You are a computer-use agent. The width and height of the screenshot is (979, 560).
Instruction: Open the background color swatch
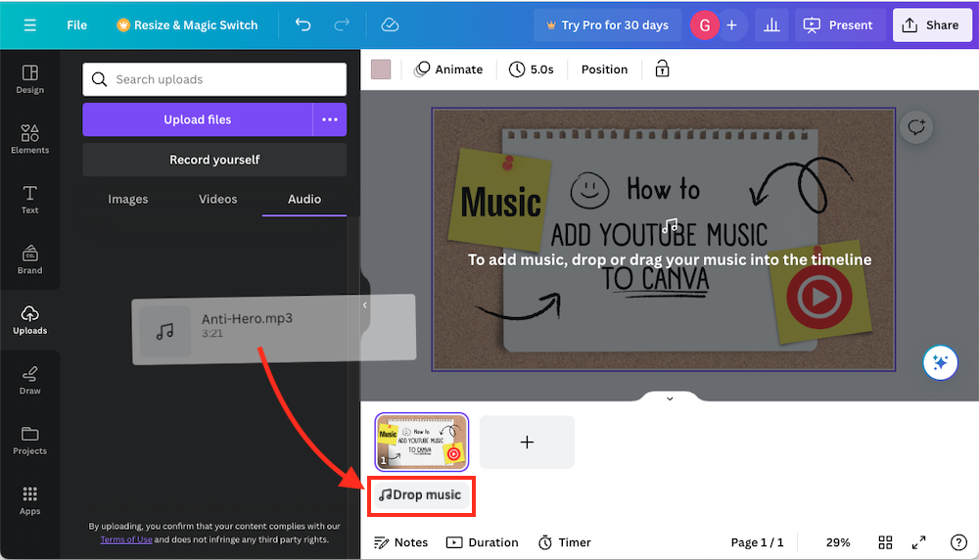381,69
